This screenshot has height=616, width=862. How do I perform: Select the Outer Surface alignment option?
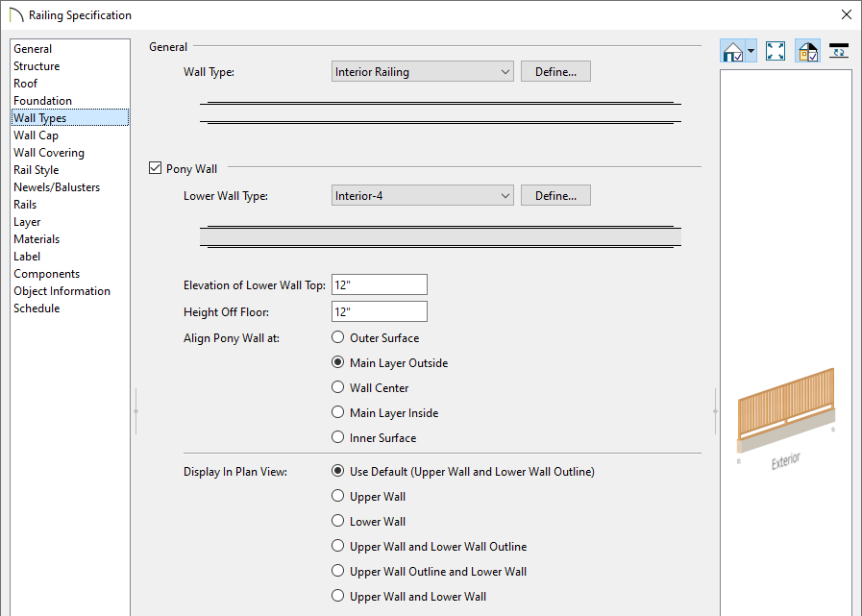tap(337, 337)
